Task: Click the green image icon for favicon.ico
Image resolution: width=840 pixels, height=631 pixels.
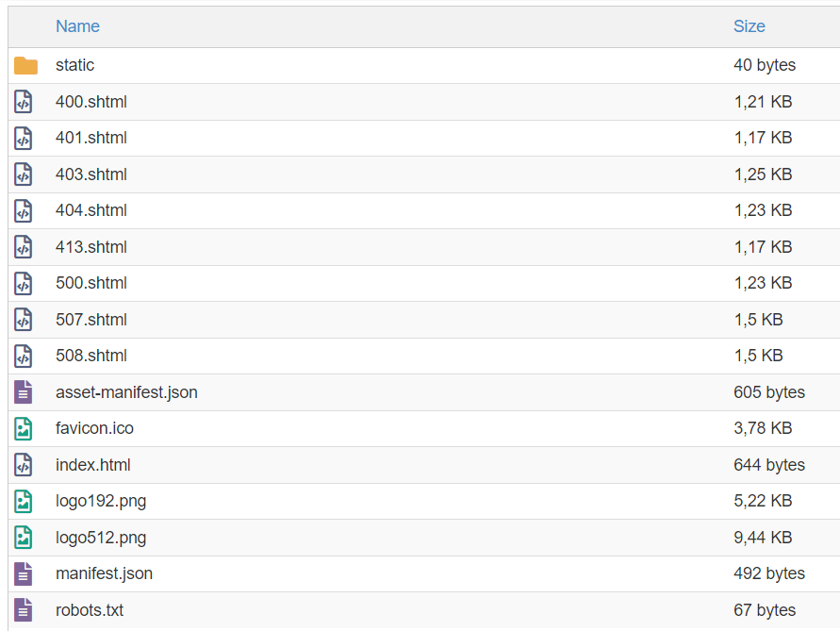Action: [23, 428]
